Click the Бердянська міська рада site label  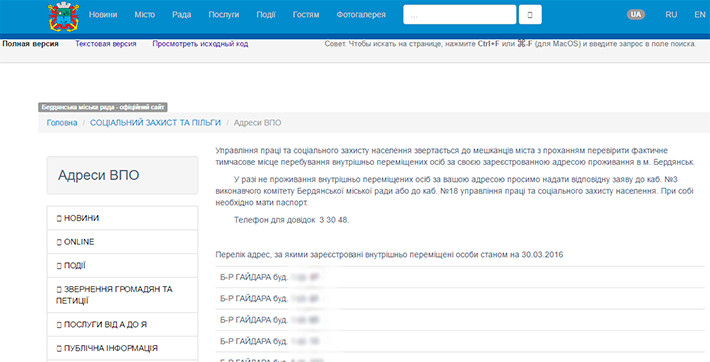103,107
